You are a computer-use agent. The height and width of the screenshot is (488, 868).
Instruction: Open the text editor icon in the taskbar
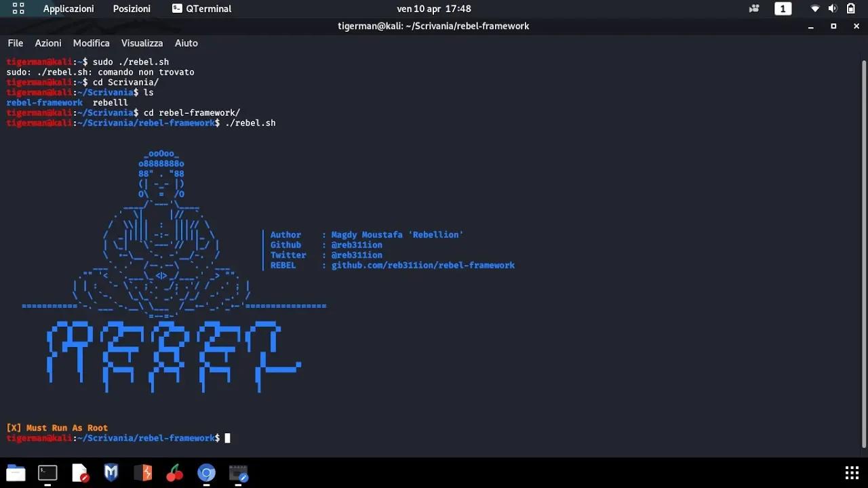(79, 472)
